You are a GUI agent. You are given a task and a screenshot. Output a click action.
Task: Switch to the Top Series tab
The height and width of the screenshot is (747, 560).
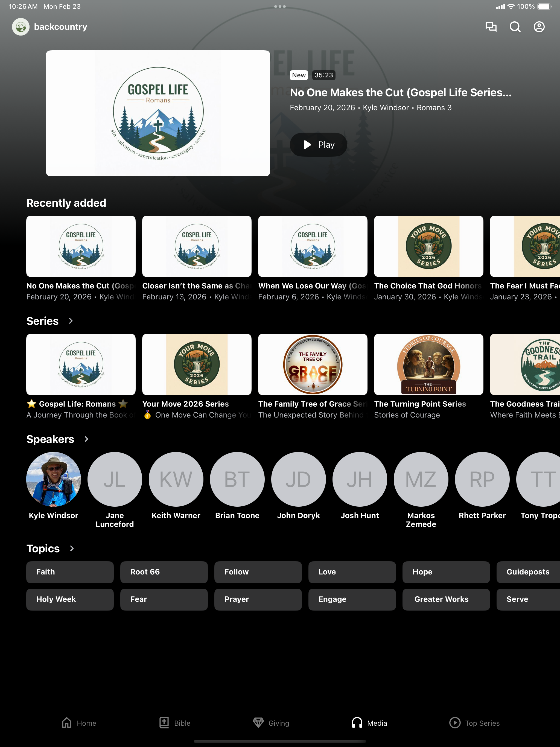tap(474, 723)
